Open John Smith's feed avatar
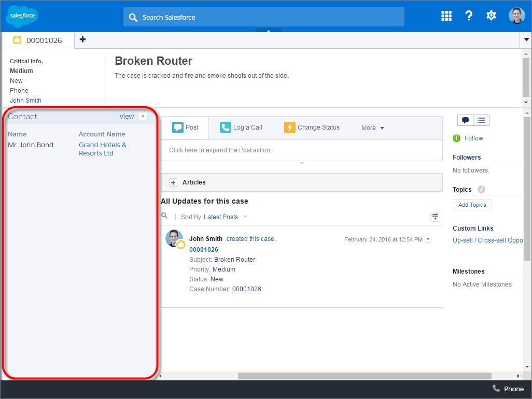The width and height of the screenshot is (532, 399). coord(174,238)
